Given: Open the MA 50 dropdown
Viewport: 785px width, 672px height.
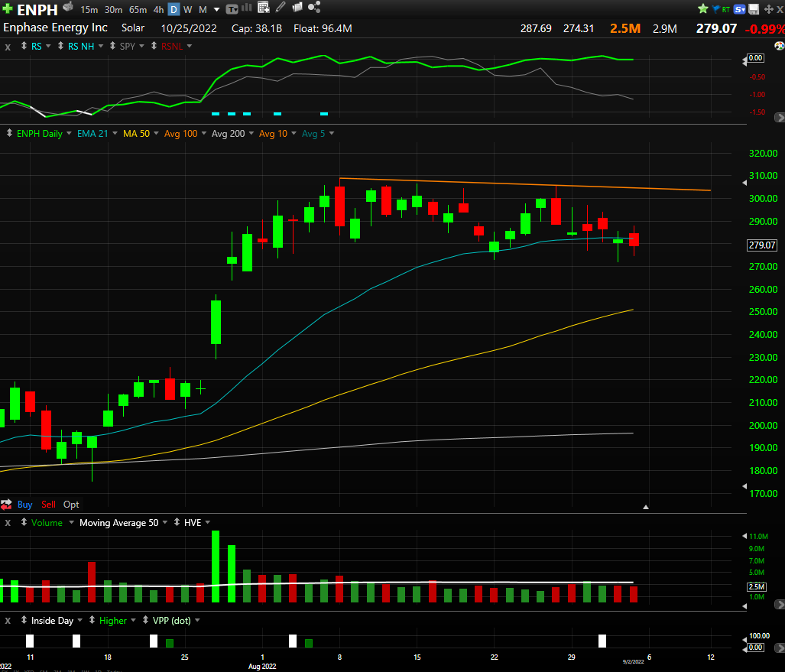Looking at the screenshot, I should point(156,133).
